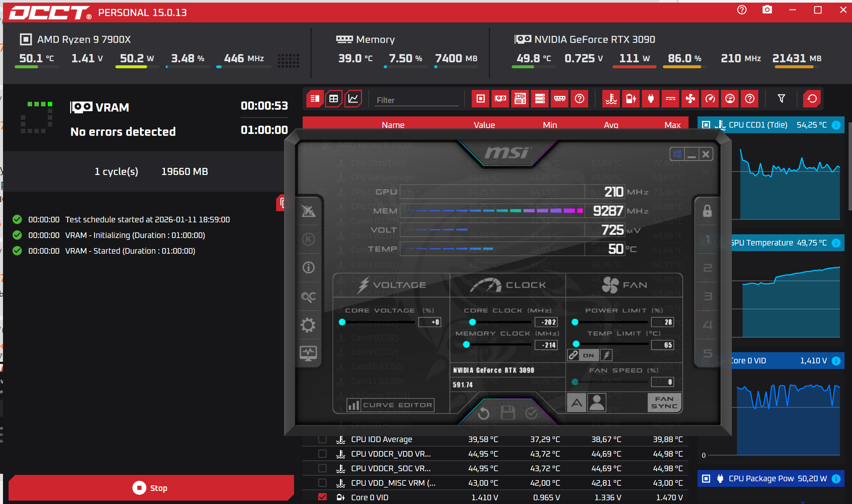Viewport: 852px width, 504px height.
Task: Check the CPU VDD_MISC VRM checkbox
Action: pos(322,483)
